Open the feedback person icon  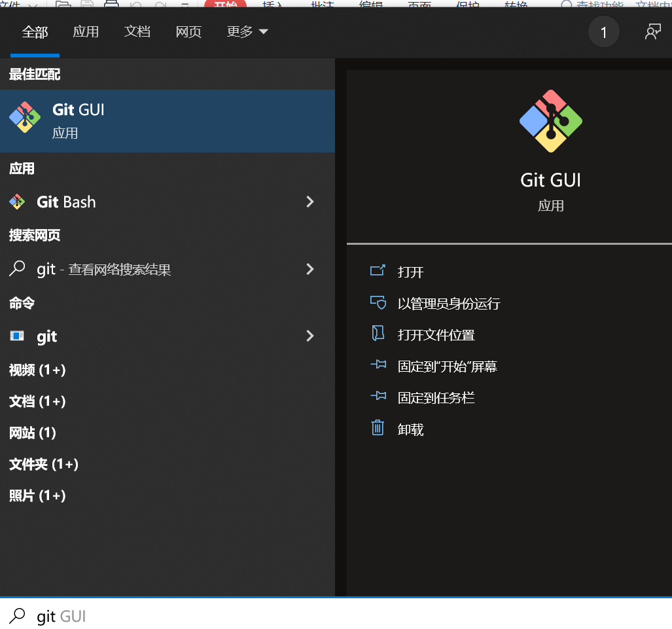click(653, 31)
